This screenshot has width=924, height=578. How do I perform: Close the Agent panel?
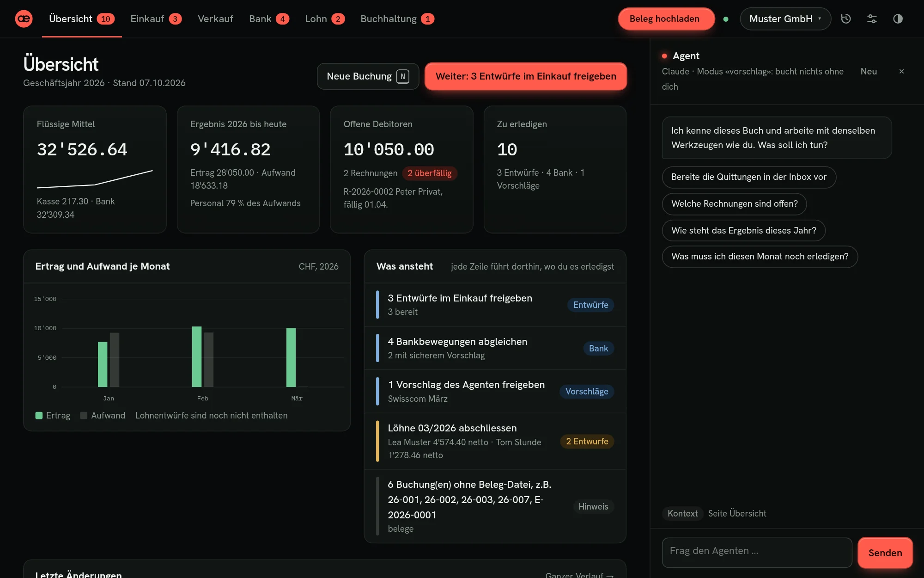901,71
